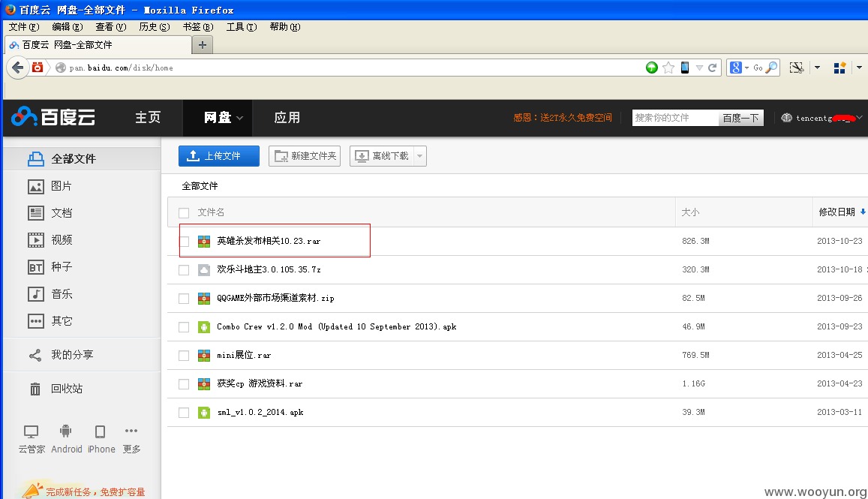Open the dropdown arrow after screenshot icon
Screen dimensions: 868x499
coord(817,68)
